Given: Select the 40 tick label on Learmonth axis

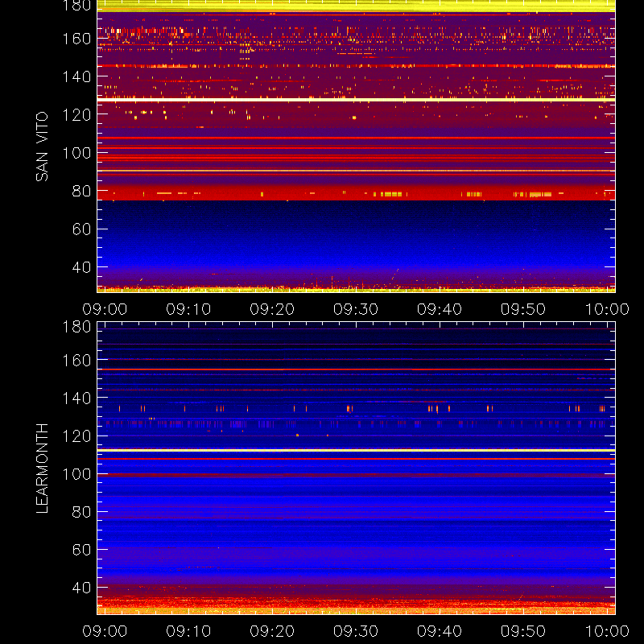Looking at the screenshot, I should click(82, 588).
